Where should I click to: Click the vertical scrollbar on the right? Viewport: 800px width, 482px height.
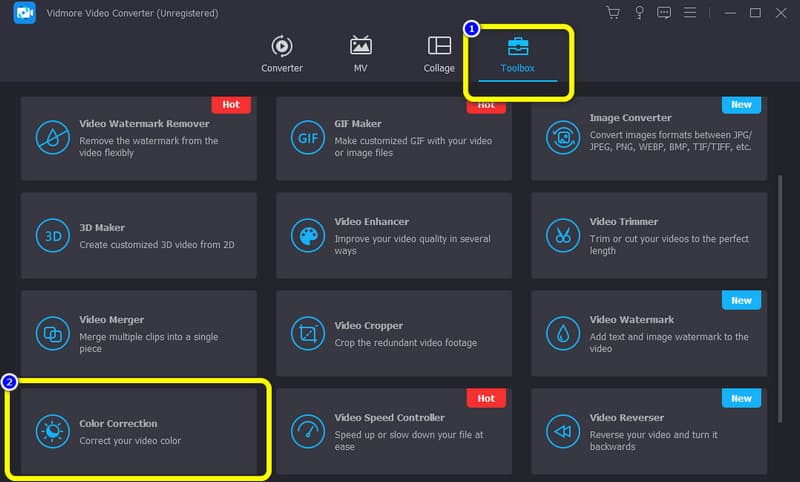pyautogui.click(x=779, y=260)
